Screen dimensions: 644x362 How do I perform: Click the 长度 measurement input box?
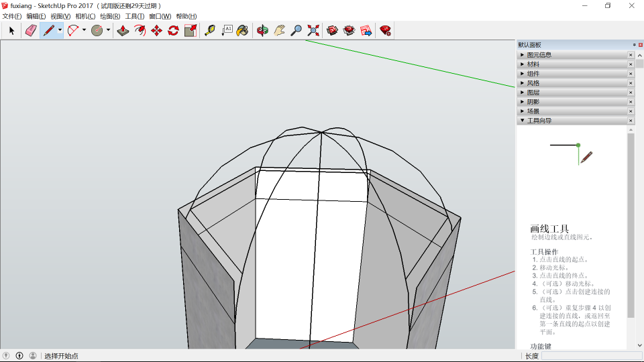(x=590, y=356)
